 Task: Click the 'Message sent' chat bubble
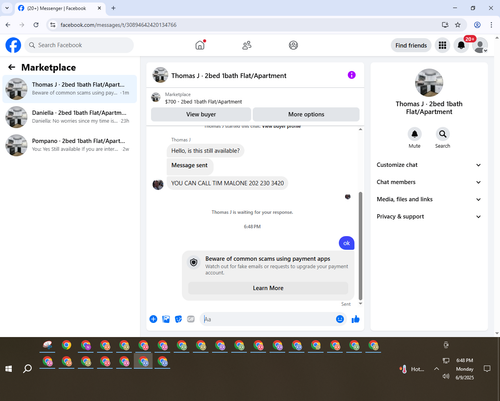pos(190,165)
